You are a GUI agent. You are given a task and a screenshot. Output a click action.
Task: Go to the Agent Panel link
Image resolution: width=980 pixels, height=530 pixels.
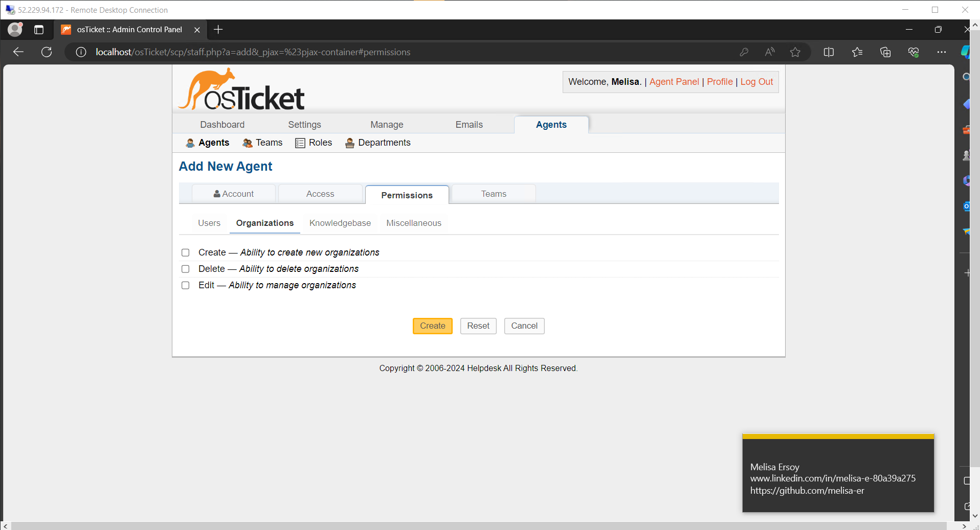[x=674, y=82]
